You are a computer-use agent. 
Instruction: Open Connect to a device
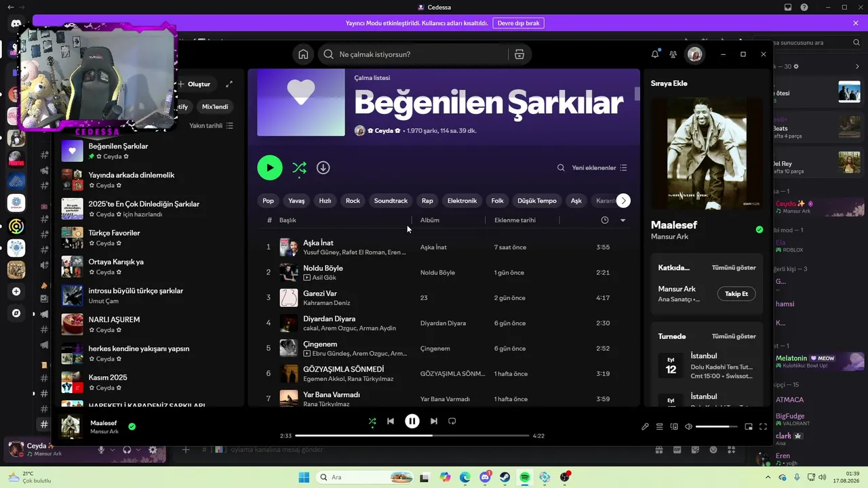[674, 426]
